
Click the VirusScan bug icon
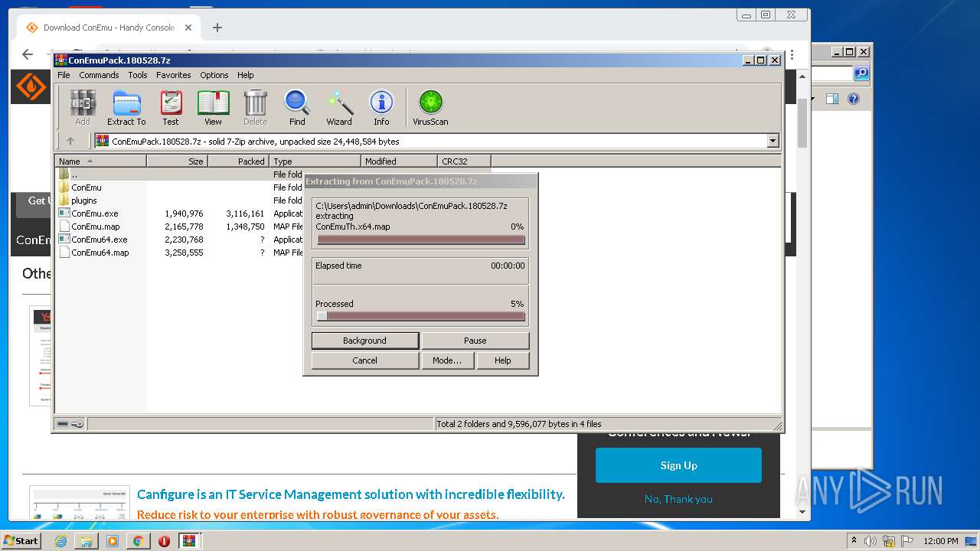[430, 107]
